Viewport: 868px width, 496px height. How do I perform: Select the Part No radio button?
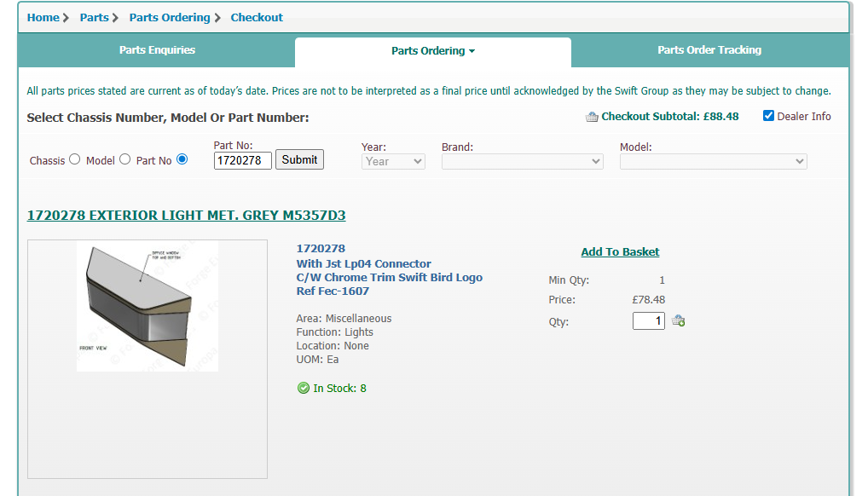[x=182, y=159]
